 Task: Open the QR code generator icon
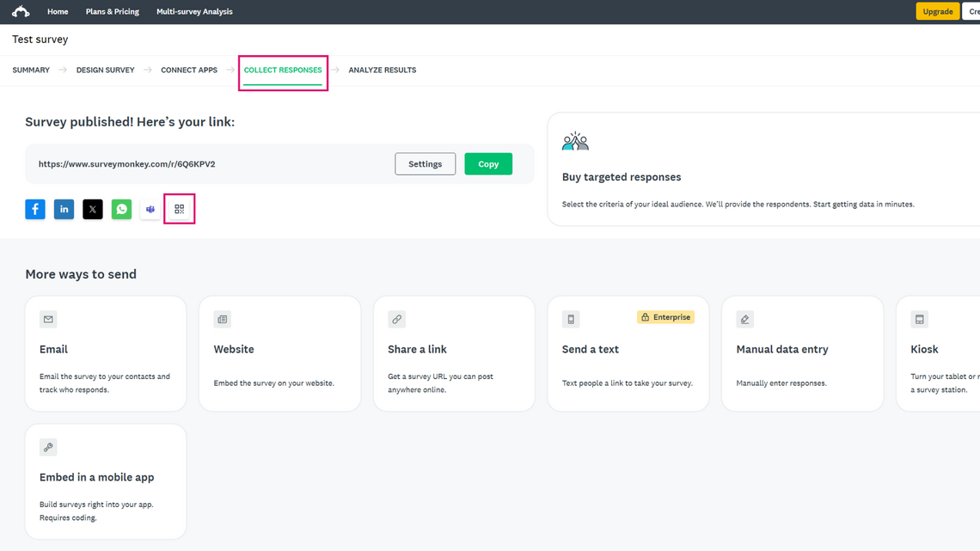(180, 209)
